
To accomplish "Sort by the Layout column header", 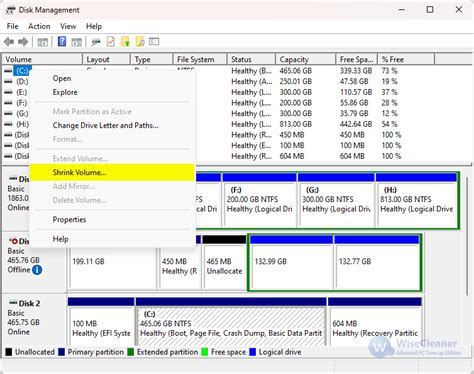I will pyautogui.click(x=106, y=59).
